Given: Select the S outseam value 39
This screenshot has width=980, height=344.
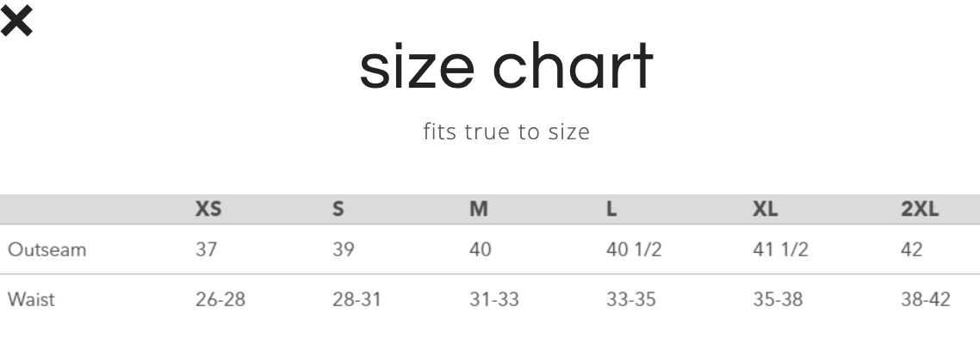Looking at the screenshot, I should click(x=344, y=249).
